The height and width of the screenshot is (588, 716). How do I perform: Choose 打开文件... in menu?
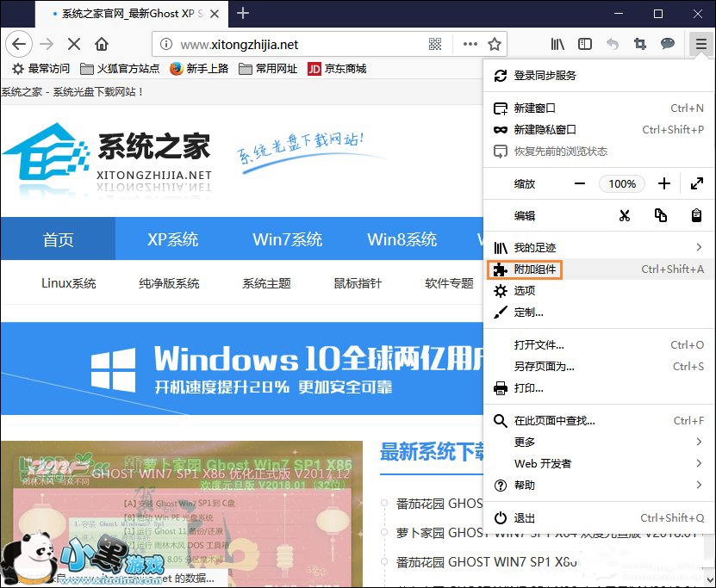pyautogui.click(x=599, y=344)
